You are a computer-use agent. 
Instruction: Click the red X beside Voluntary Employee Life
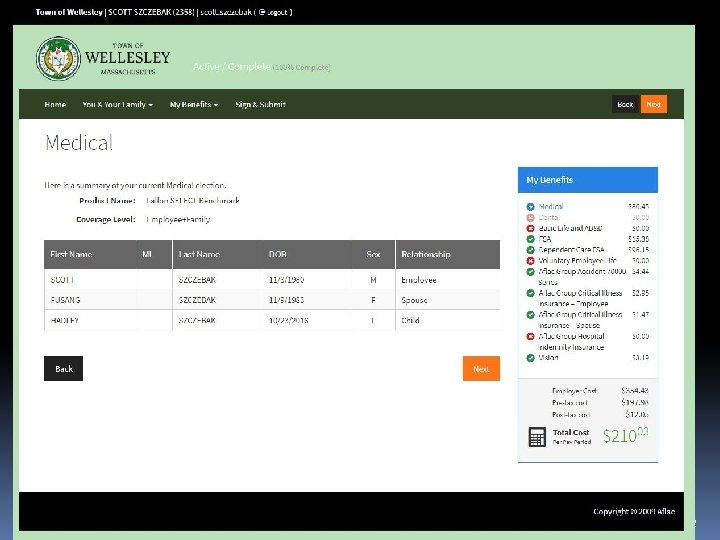pyautogui.click(x=530, y=261)
